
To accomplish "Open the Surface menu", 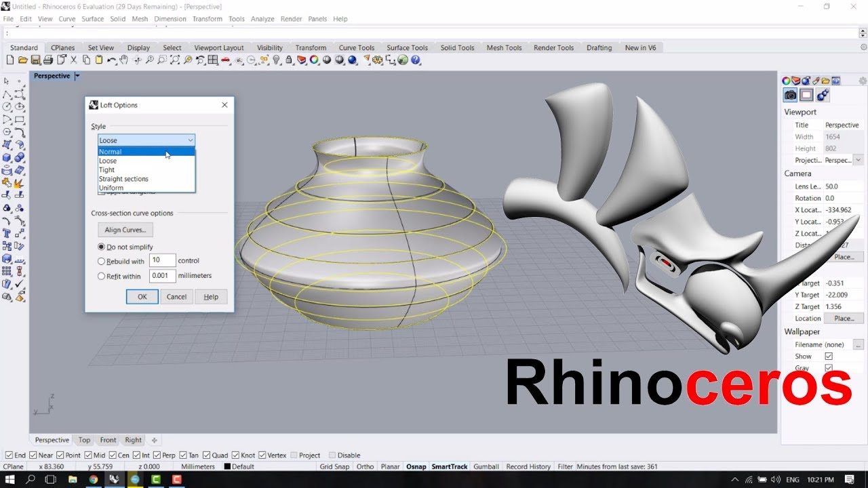I will coord(93,19).
